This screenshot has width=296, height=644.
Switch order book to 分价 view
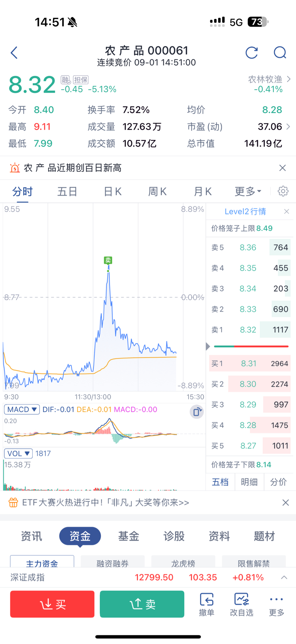point(278,482)
